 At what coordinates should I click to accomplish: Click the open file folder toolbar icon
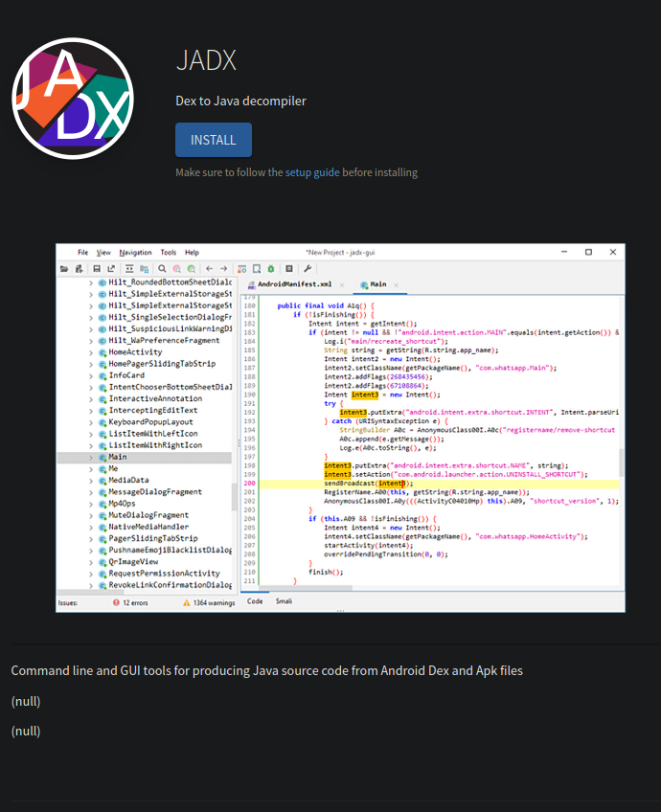64,269
